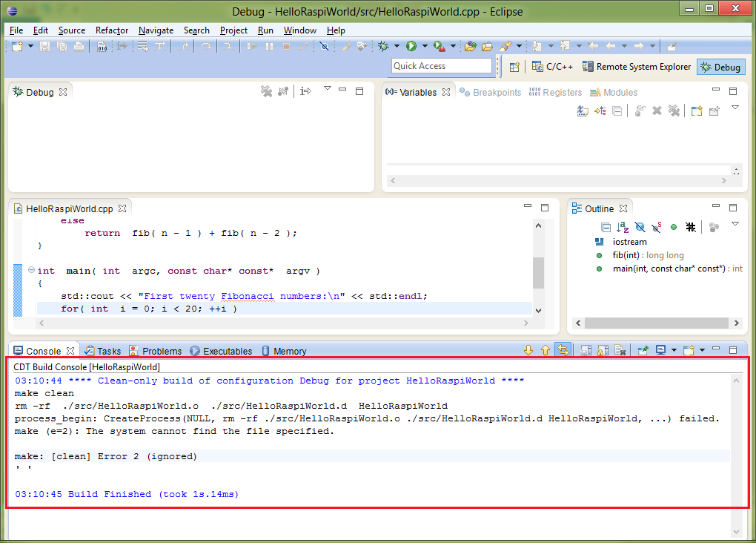Click the Open Perspective icon

coord(514,67)
